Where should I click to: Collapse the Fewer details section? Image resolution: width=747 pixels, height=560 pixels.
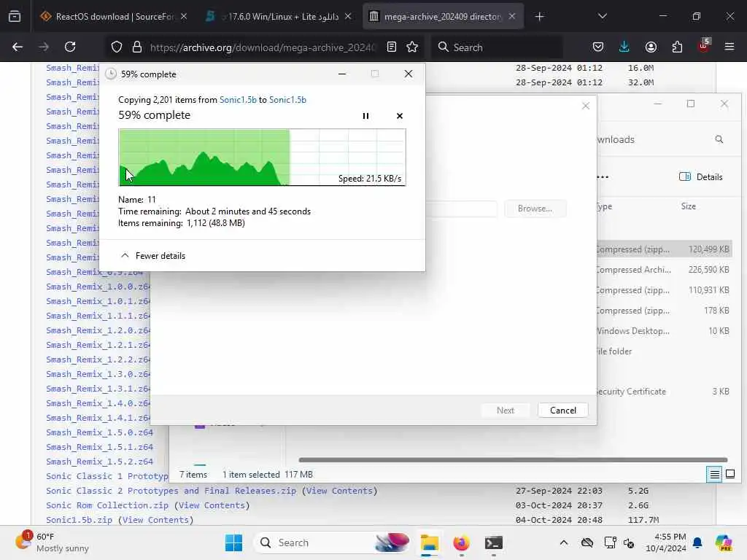pos(153,256)
